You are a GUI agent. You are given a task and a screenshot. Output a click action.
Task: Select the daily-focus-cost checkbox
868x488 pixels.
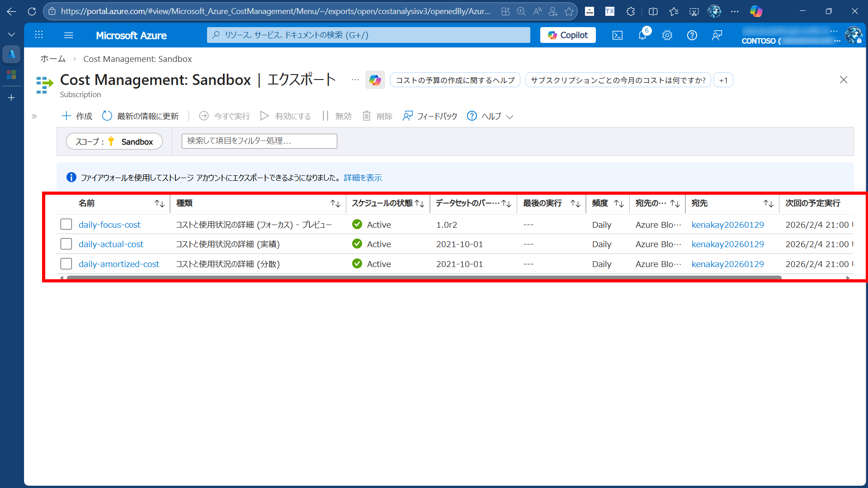click(x=66, y=225)
